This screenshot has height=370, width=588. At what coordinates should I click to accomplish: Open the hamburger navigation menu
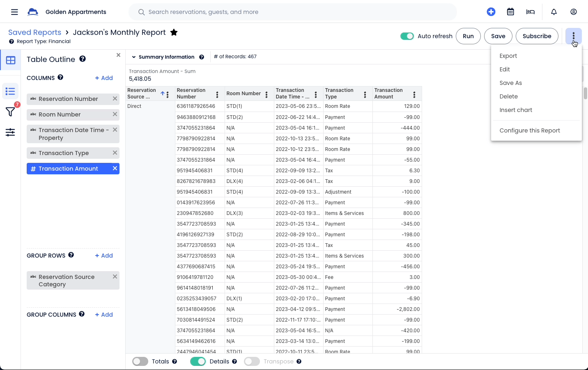(14, 12)
